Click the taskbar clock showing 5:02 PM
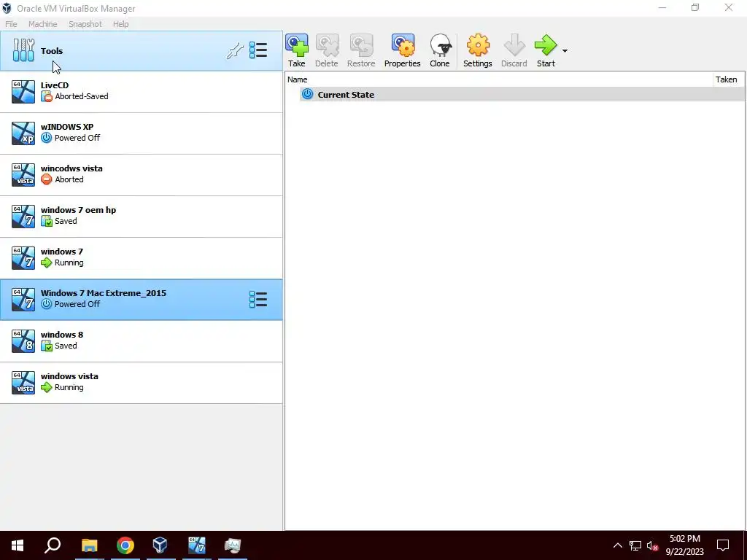Image resolution: width=747 pixels, height=560 pixels. pyautogui.click(x=684, y=545)
